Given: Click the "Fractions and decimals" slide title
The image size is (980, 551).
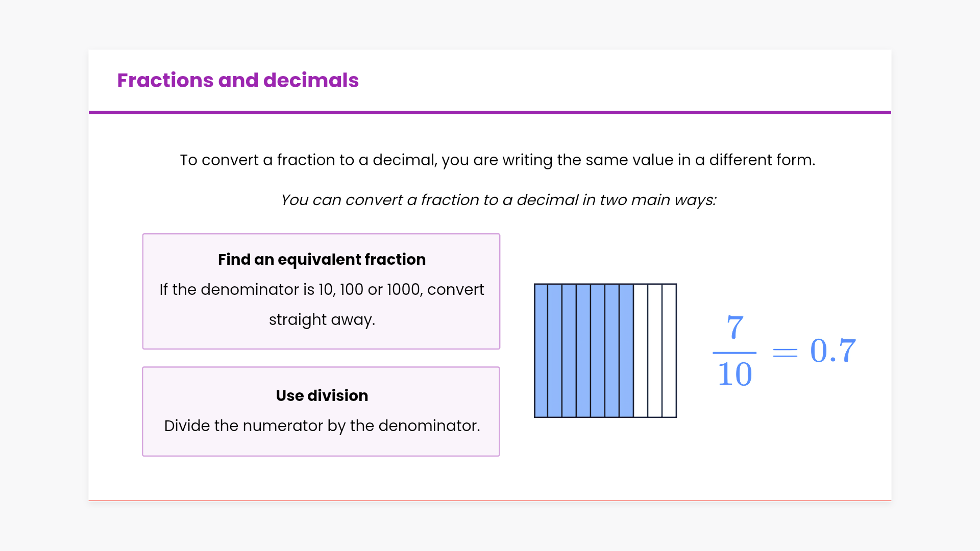Looking at the screenshot, I should point(238,81).
